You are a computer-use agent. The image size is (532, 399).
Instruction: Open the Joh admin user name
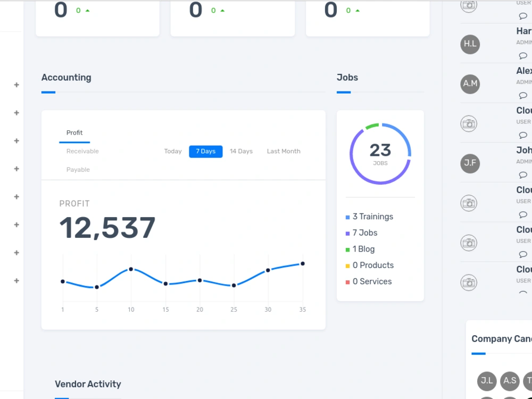pyautogui.click(x=524, y=150)
